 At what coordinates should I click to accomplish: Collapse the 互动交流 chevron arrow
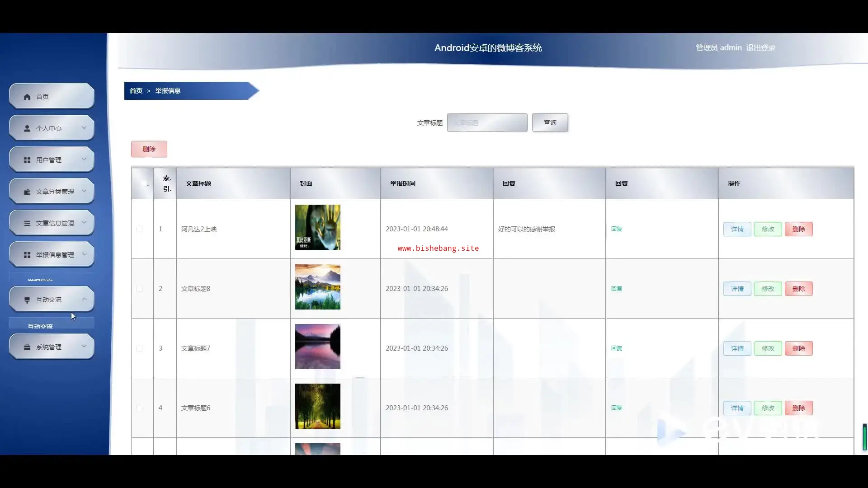[x=84, y=299]
